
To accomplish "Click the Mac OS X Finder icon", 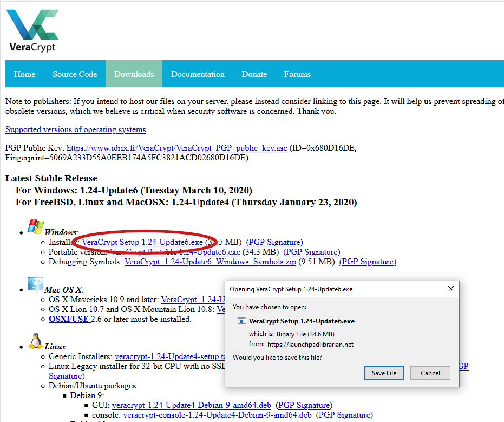I will click(x=35, y=284).
